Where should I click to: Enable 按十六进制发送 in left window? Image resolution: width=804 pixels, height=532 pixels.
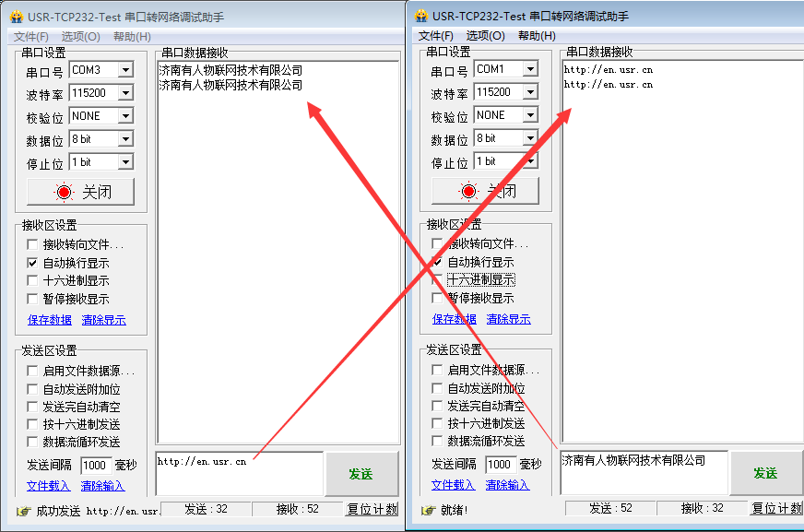(x=32, y=424)
